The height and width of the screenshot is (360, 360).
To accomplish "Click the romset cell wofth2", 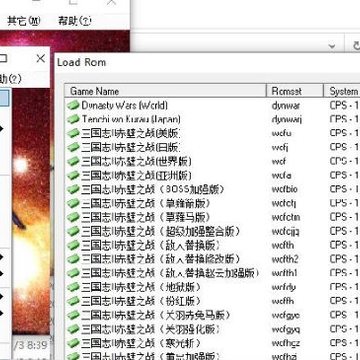I will [285, 259].
